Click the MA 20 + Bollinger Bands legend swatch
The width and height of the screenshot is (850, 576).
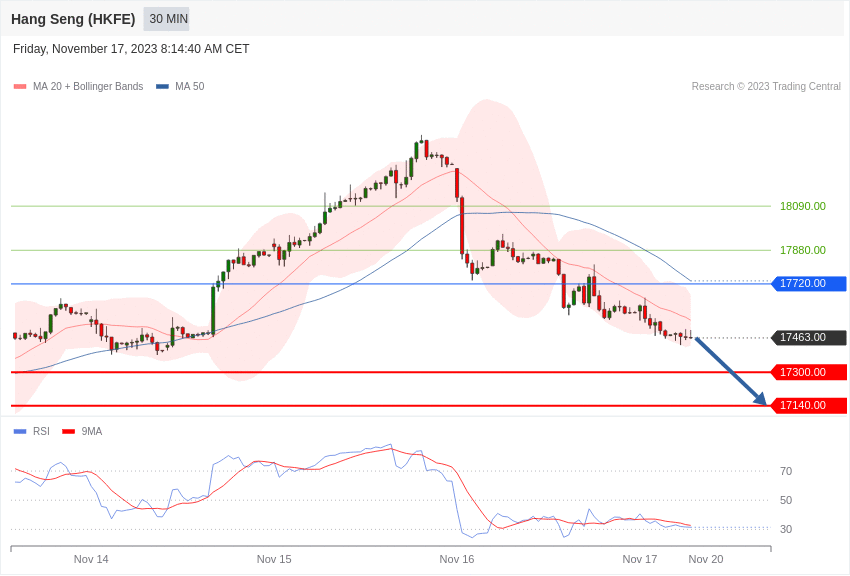[x=20, y=87]
